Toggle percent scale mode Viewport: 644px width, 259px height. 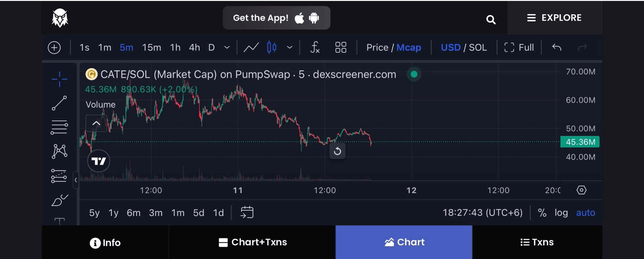pyautogui.click(x=542, y=213)
